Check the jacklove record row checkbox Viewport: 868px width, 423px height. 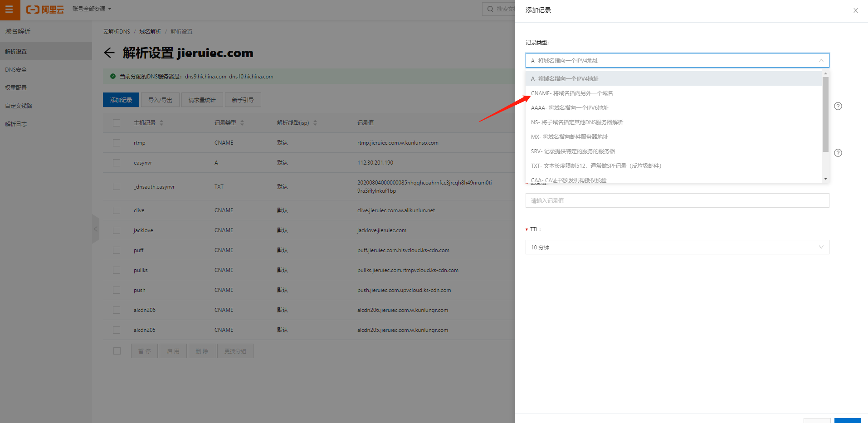click(117, 230)
